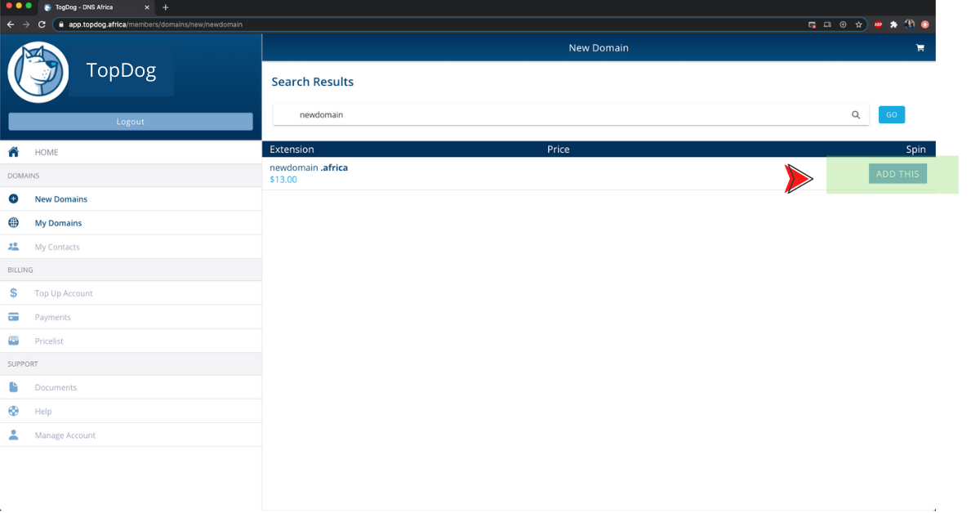Screen dimensions: 980x513
Task: Click the New Domain page title
Action: coord(599,48)
